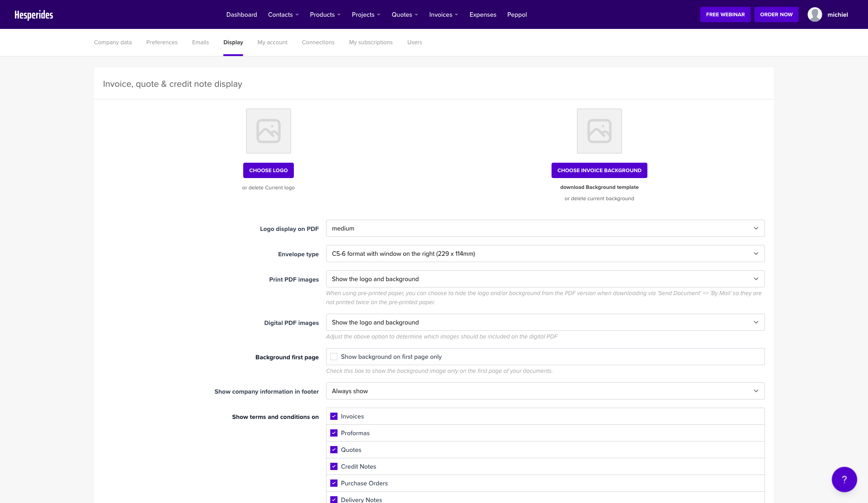Image resolution: width=868 pixels, height=503 pixels.
Task: Click the logo placeholder image
Action: (269, 131)
